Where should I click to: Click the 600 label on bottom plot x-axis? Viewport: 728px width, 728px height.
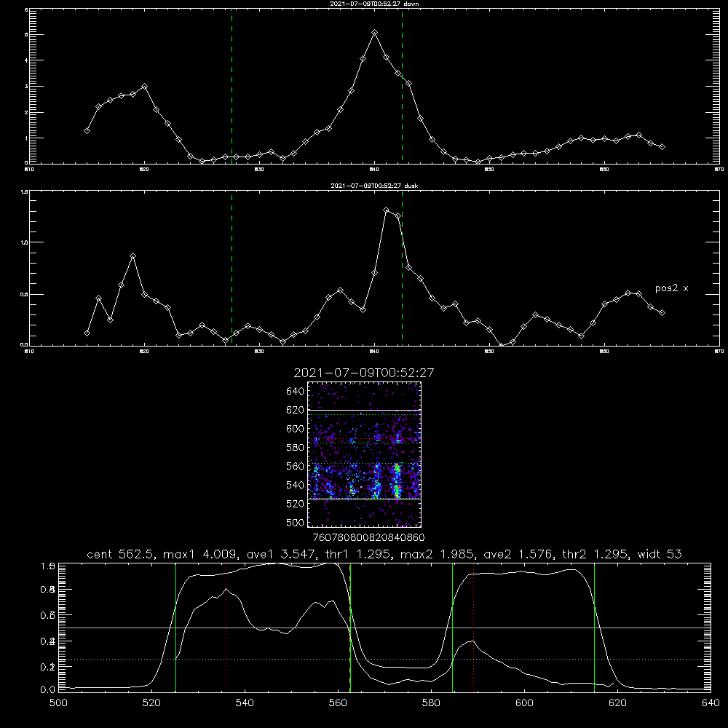pyautogui.click(x=524, y=703)
